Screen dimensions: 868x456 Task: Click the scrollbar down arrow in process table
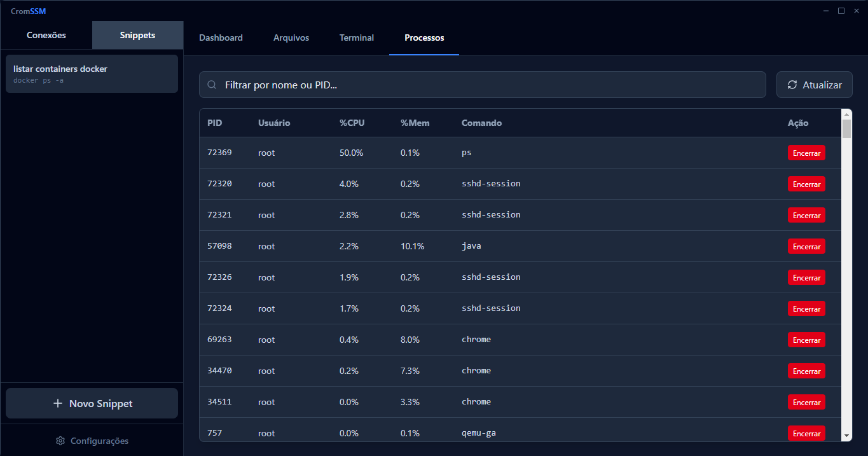coord(846,435)
